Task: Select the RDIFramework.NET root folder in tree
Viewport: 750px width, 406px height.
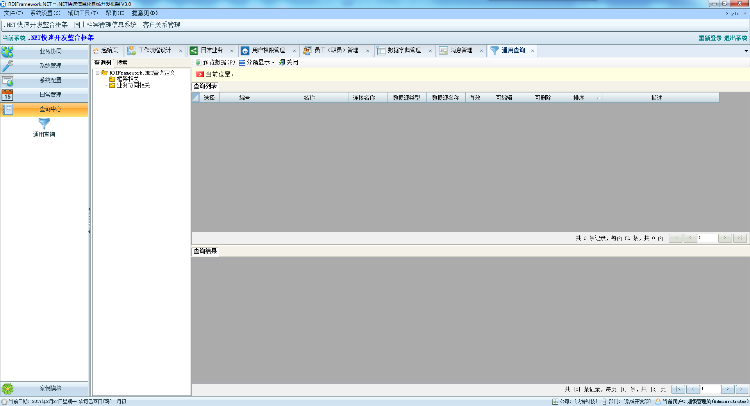Action: point(138,73)
